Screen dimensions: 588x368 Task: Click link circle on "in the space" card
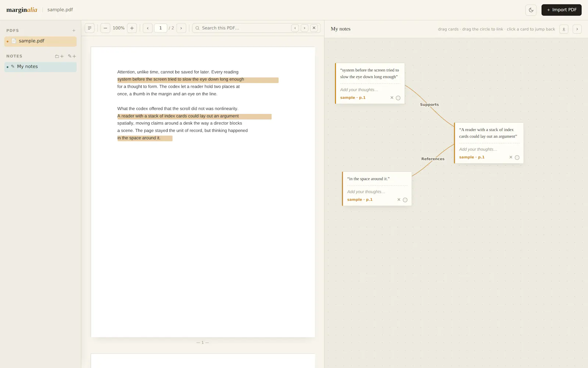(405, 200)
